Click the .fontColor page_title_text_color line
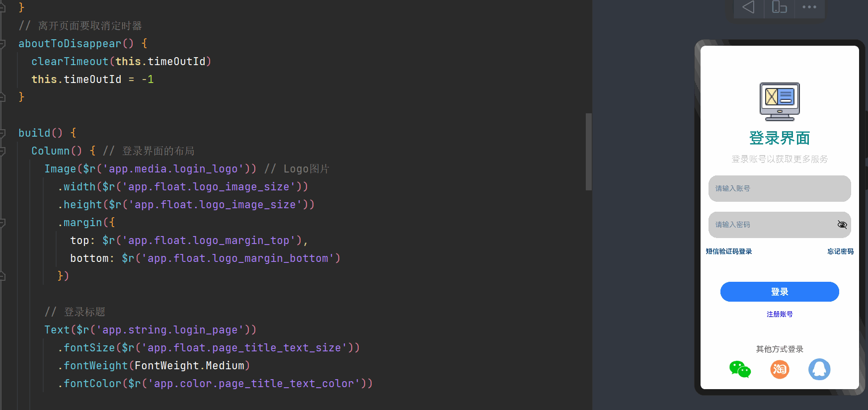The image size is (868, 410). (x=215, y=384)
